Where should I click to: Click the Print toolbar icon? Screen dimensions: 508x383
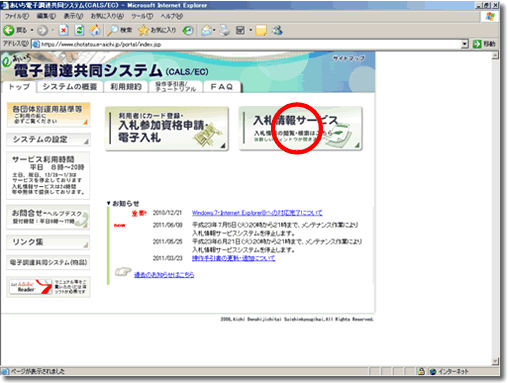[225, 31]
